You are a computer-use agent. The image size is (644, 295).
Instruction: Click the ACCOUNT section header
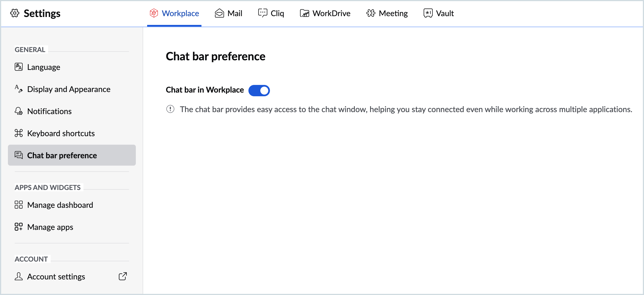coord(31,259)
